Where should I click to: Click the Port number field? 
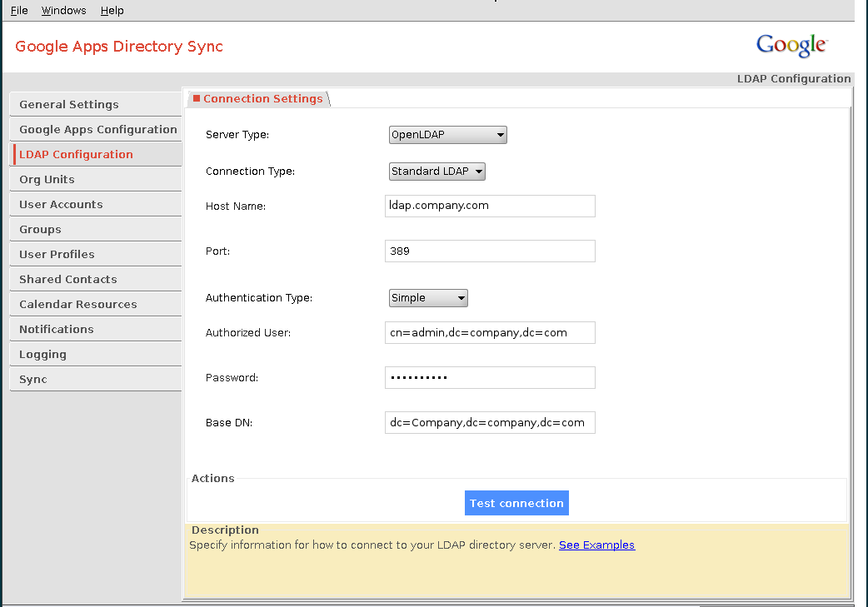click(489, 250)
